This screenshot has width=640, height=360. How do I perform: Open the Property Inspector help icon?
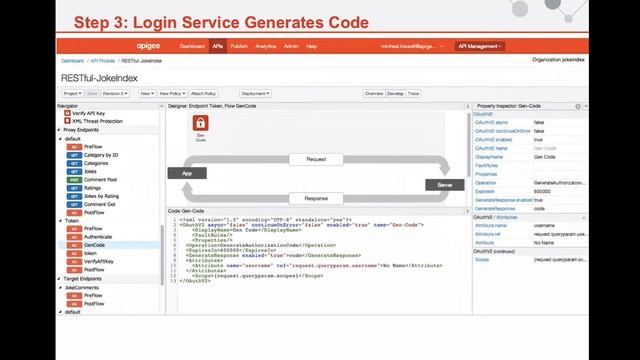(578, 106)
